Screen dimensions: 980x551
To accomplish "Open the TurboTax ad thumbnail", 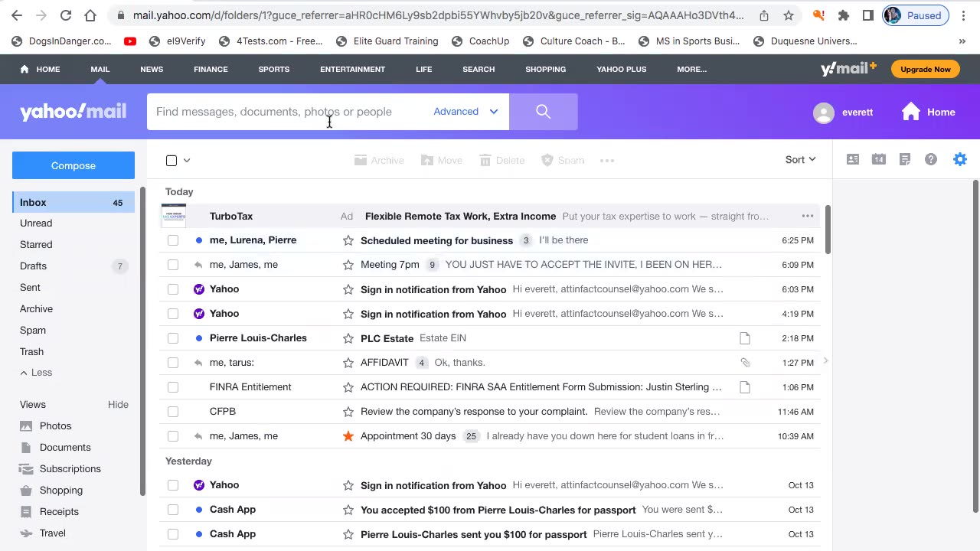I will point(174,216).
